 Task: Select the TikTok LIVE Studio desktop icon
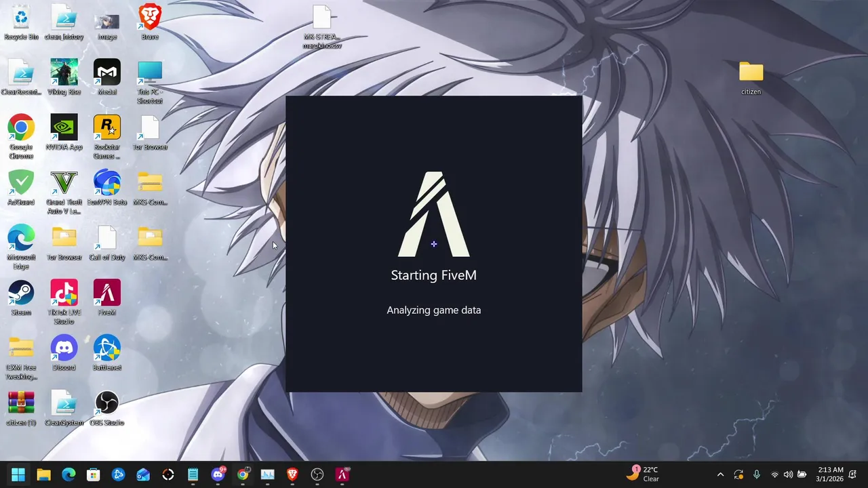64,302
